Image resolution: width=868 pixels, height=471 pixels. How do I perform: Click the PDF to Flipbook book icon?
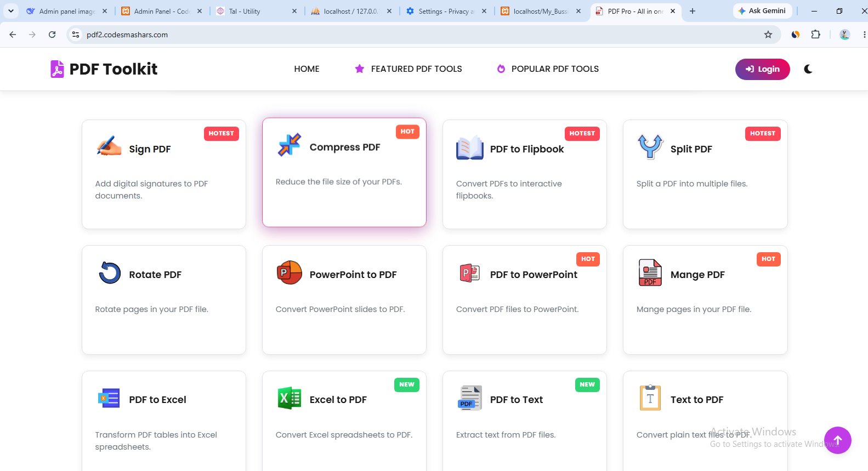click(470, 147)
